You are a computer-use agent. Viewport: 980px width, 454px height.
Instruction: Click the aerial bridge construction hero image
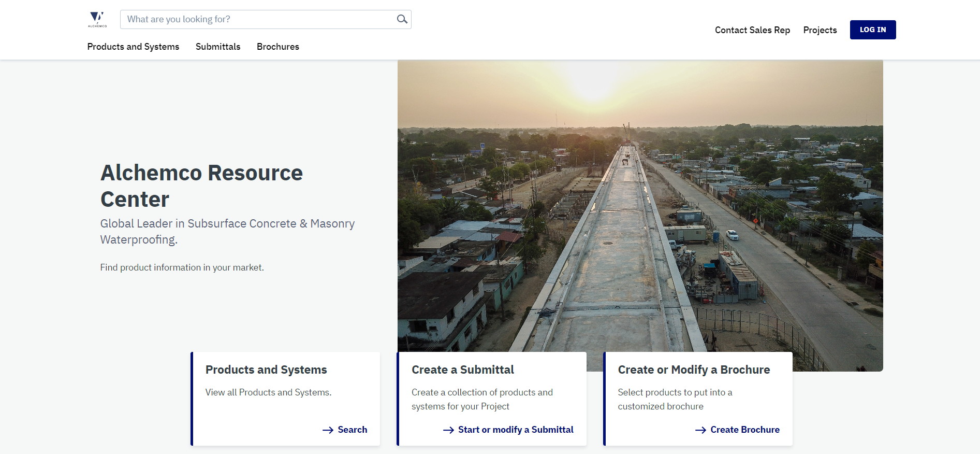click(x=640, y=207)
